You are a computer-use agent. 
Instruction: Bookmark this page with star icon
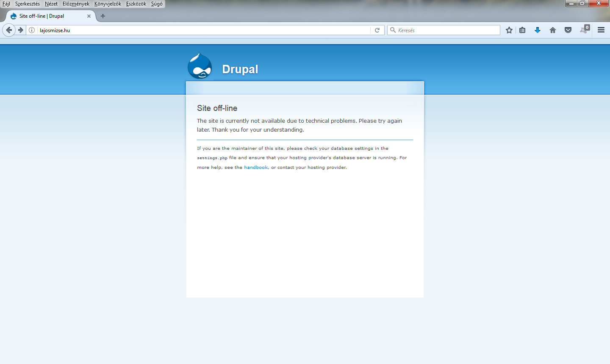pos(509,30)
